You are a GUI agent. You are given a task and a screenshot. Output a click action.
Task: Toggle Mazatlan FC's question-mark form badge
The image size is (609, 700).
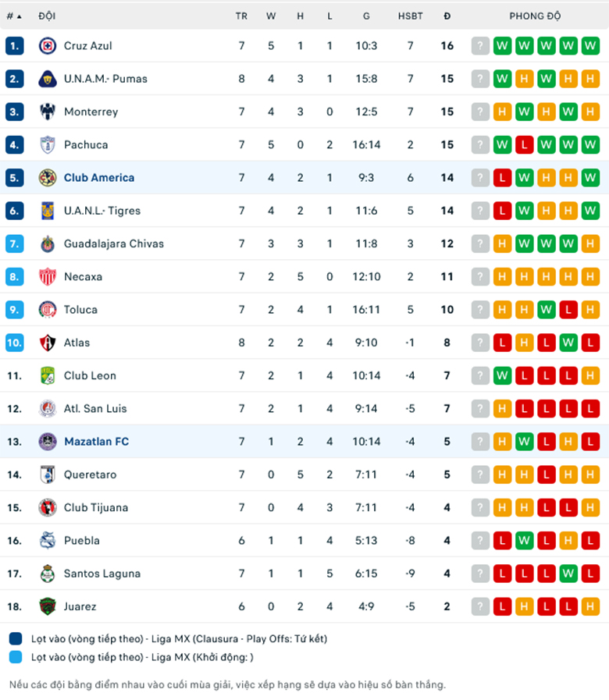479,442
